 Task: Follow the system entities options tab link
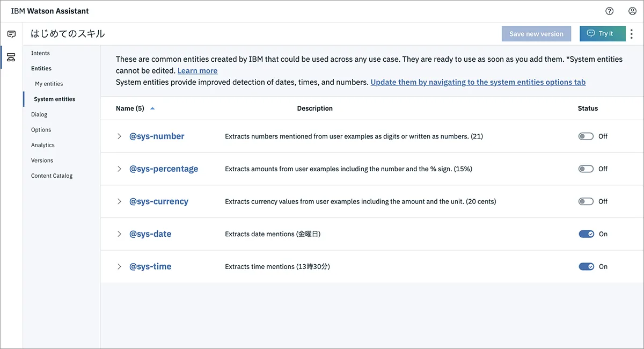tap(478, 82)
